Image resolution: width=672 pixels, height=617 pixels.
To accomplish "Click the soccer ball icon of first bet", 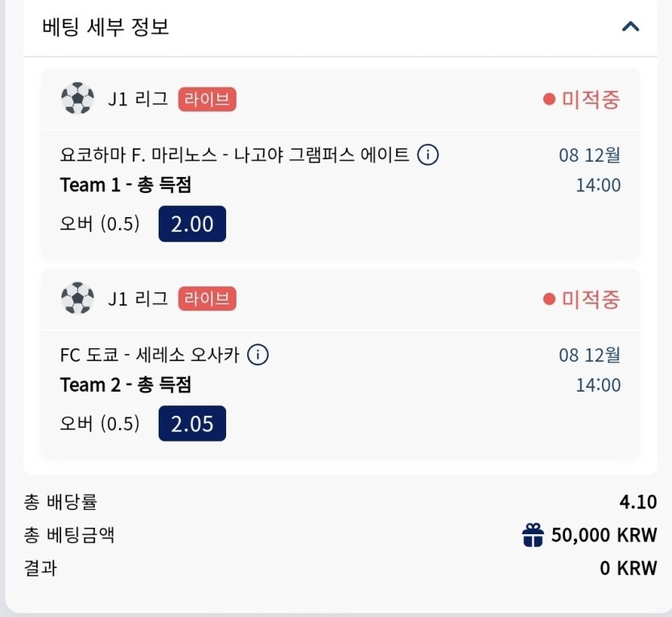I will click(x=77, y=100).
